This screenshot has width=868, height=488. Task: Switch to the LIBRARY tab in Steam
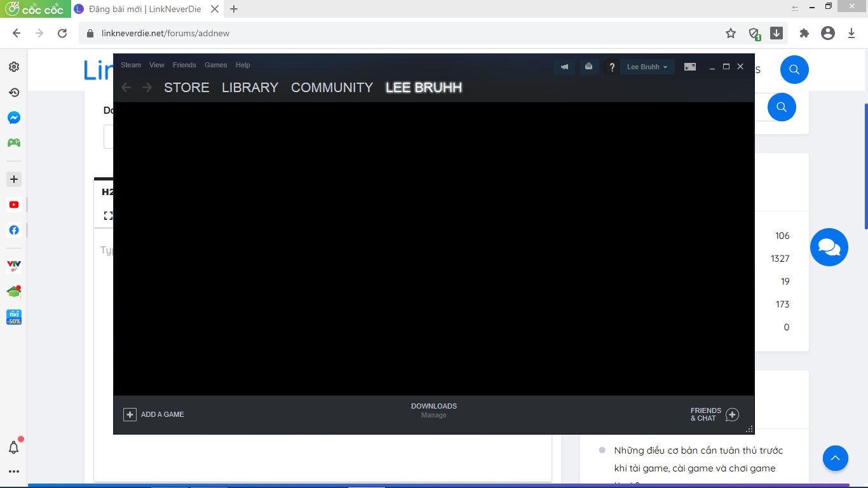click(250, 88)
